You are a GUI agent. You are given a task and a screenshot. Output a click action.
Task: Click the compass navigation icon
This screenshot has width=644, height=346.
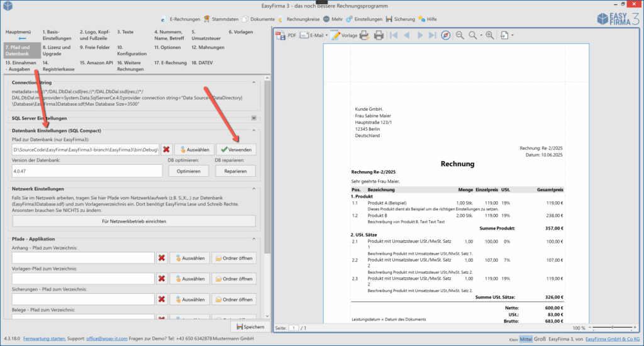click(446, 35)
